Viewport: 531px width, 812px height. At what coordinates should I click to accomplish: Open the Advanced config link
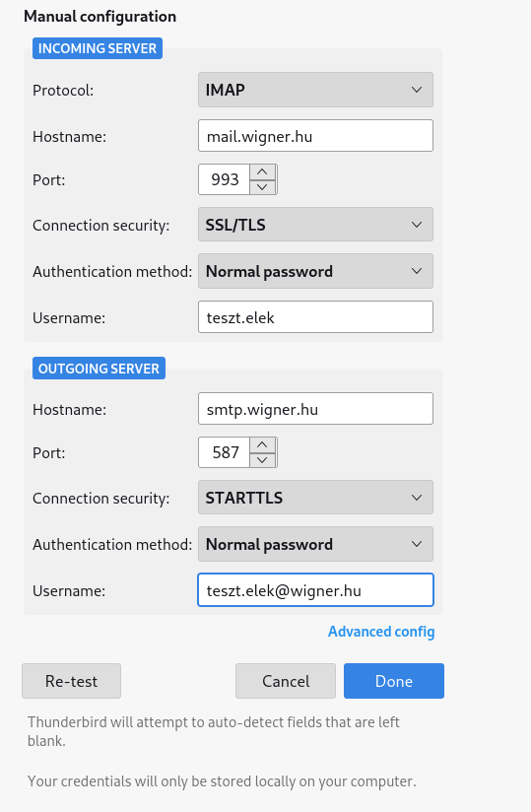(x=381, y=632)
